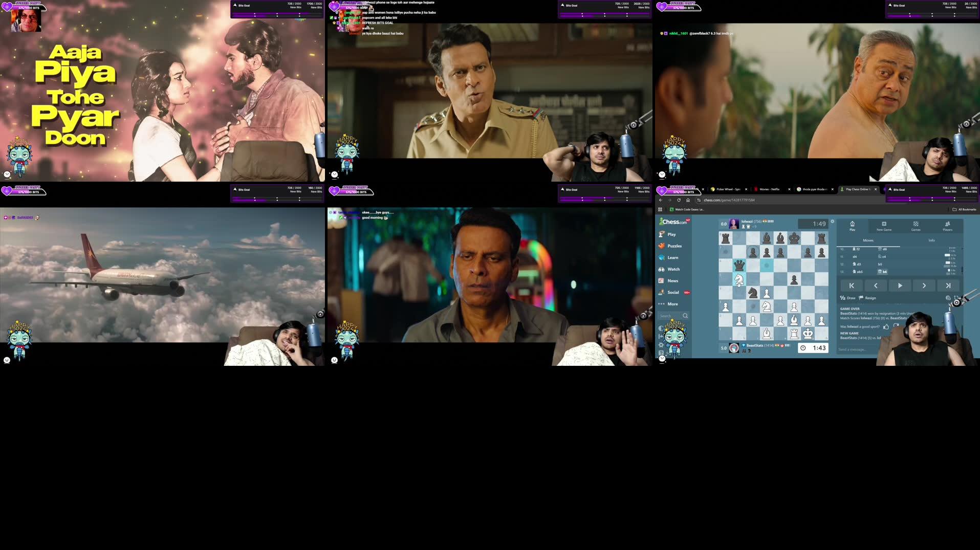Screen dimensions: 980x550
Task: Open board settings gear icon
Action: pyautogui.click(x=833, y=222)
